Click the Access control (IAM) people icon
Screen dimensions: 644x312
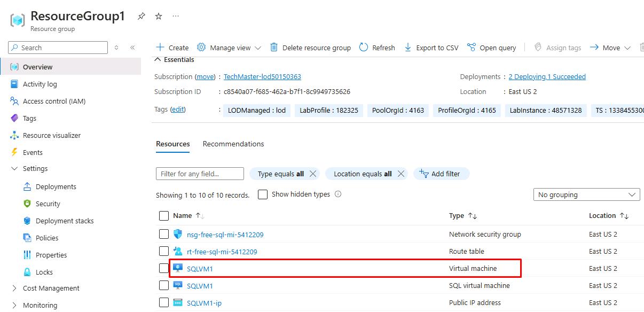pos(14,101)
